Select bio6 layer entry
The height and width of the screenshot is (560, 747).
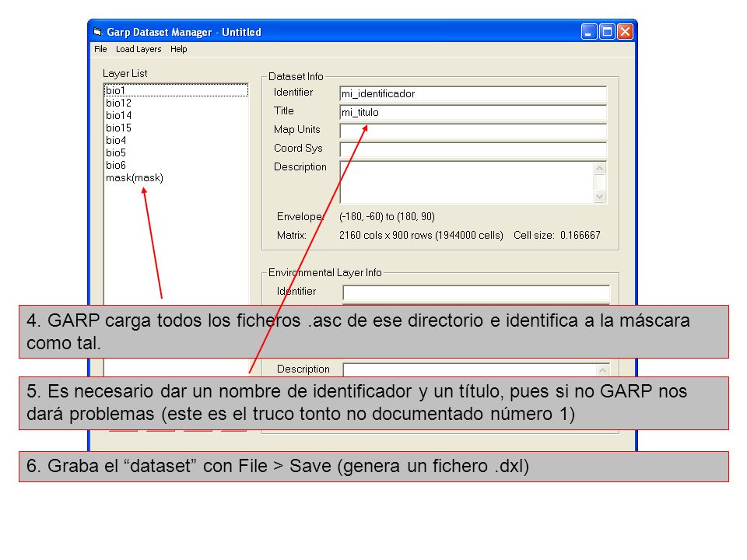[176, 165]
